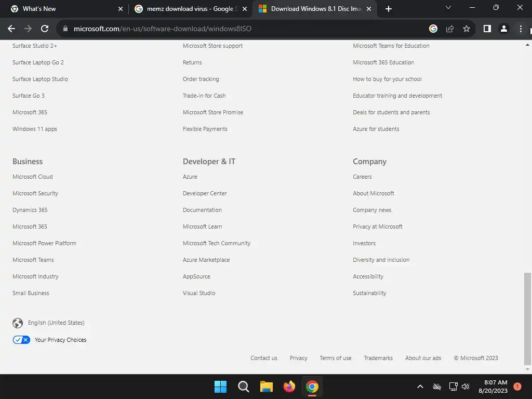
Task: Open the Windows 11 apps link
Action: point(35,129)
